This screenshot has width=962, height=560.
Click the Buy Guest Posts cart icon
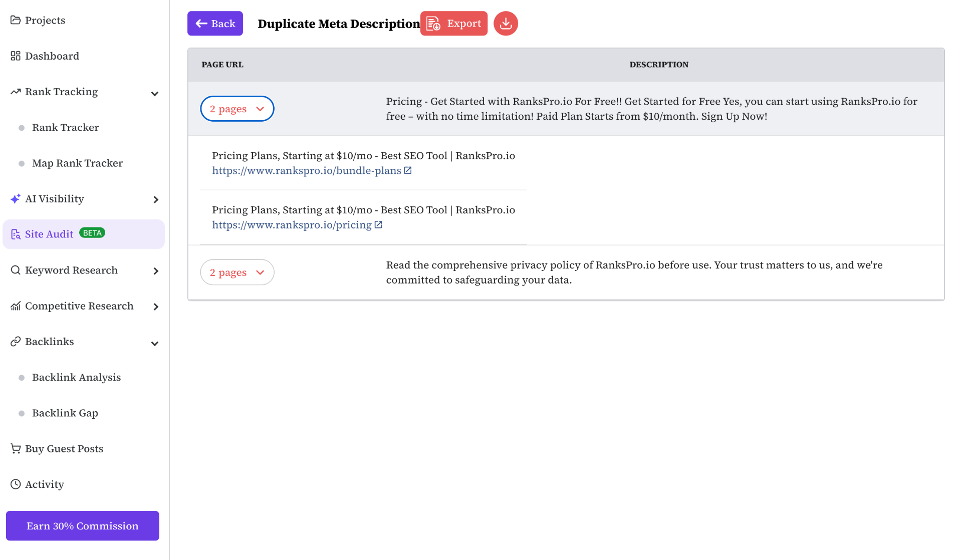click(16, 448)
